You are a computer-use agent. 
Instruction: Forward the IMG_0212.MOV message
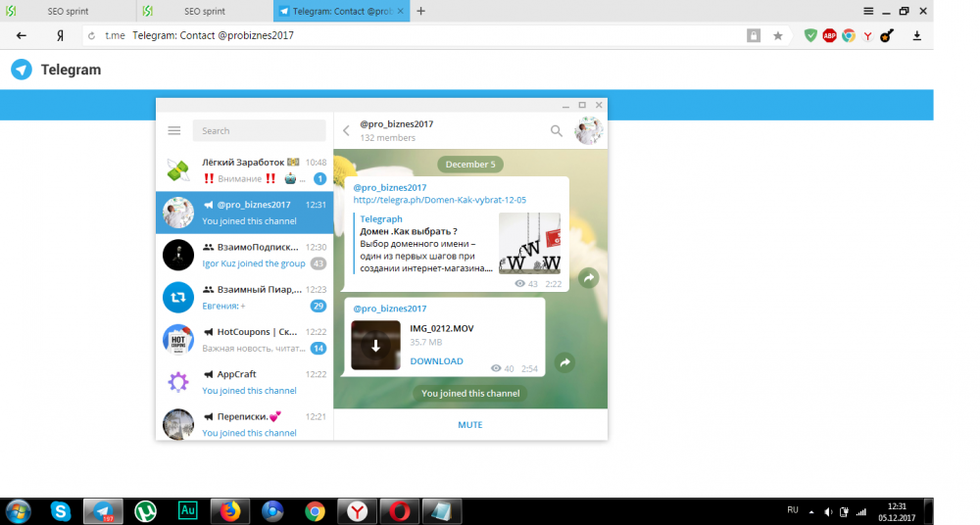coord(564,362)
